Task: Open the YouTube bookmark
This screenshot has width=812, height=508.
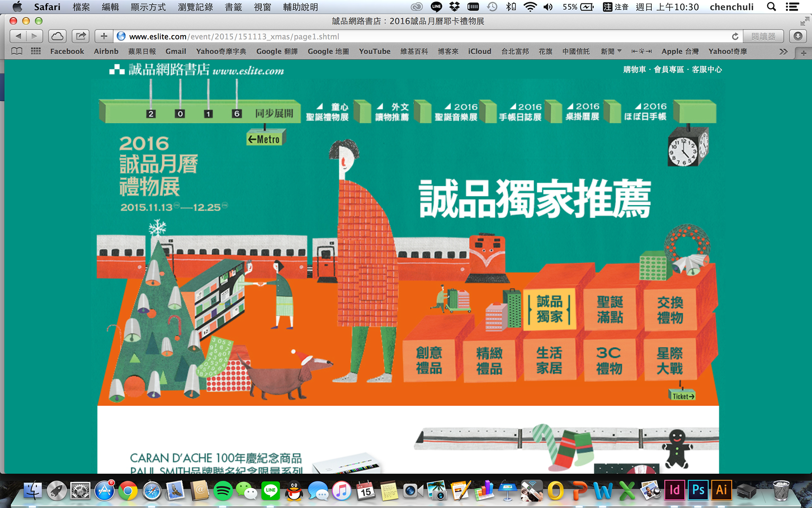Action: [x=375, y=51]
